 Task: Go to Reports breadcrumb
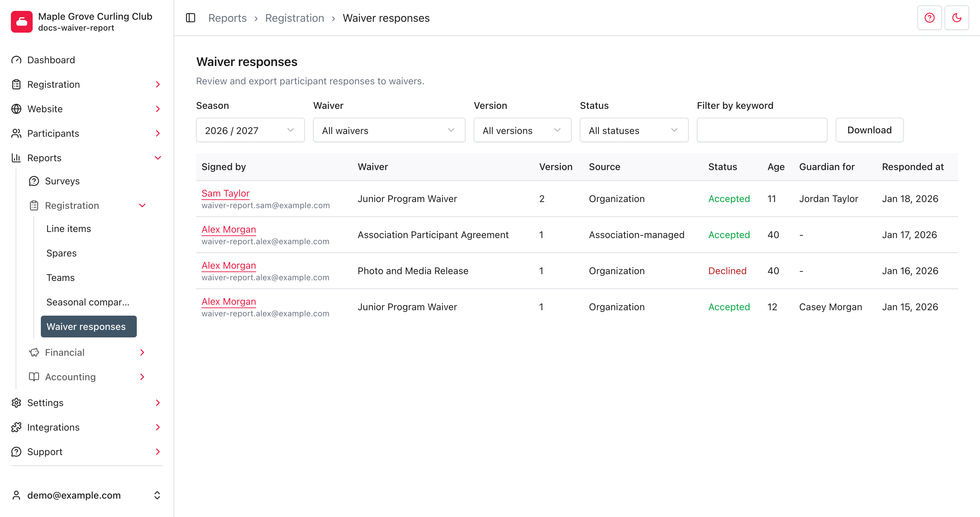pos(228,18)
